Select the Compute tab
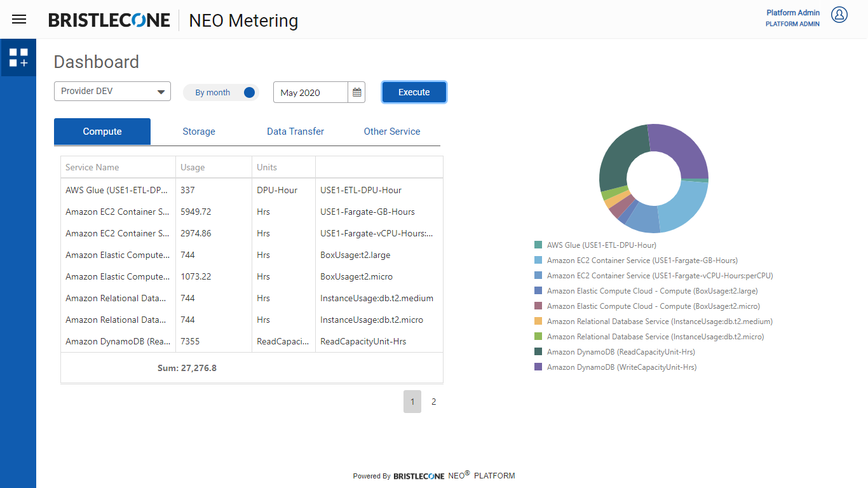The height and width of the screenshot is (488, 868). point(102,132)
